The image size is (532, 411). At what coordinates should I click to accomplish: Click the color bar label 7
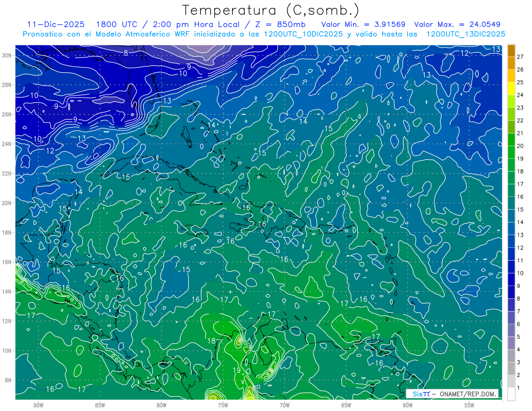[x=519, y=311]
